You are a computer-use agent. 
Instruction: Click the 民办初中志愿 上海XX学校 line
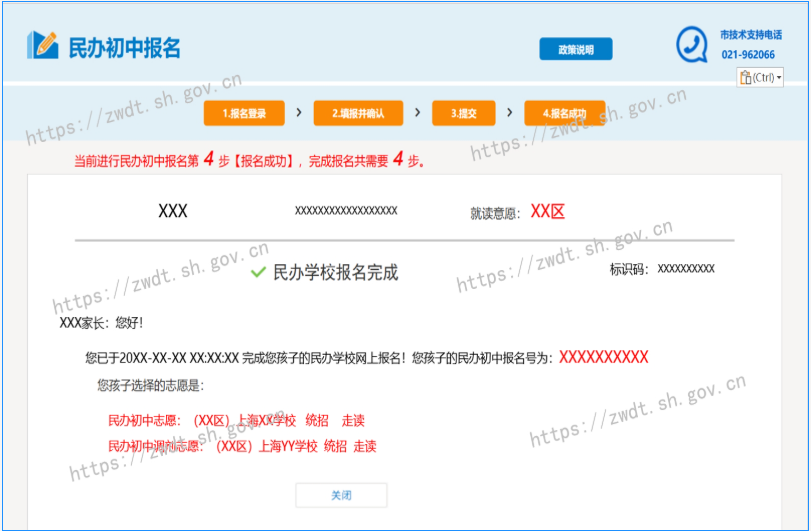click(236, 421)
